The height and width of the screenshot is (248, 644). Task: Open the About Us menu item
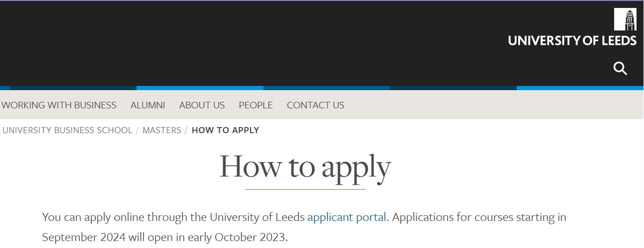coord(202,105)
